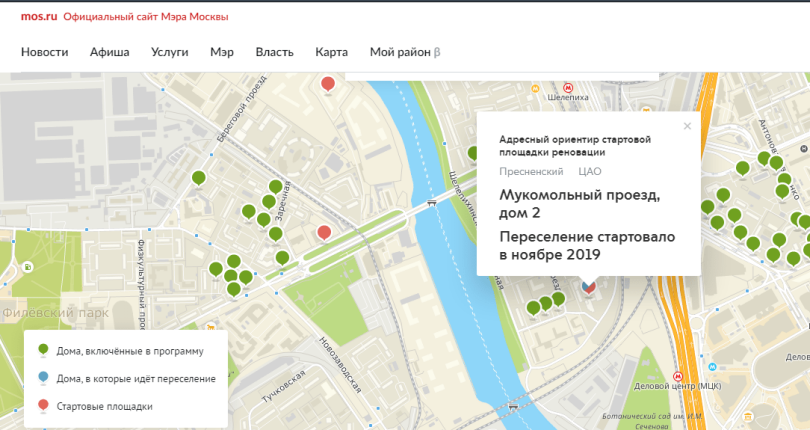
Task: Select leftmost of three green markers below popup
Action: [533, 309]
